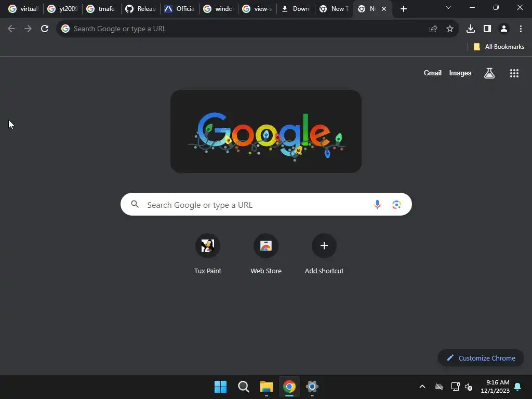Image resolution: width=532 pixels, height=399 pixels.
Task: Open the notifications bell icon
Action: pyautogui.click(x=518, y=387)
